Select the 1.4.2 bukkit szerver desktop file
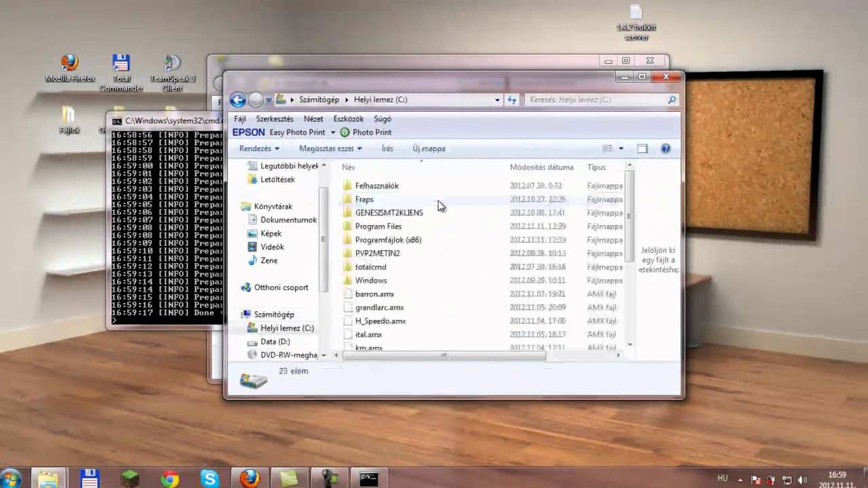 [635, 22]
